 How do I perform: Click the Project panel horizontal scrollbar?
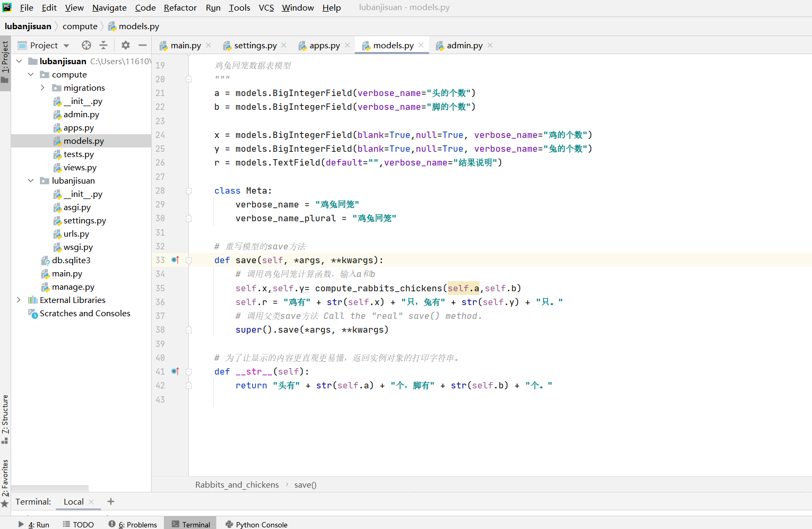[x=50, y=488]
